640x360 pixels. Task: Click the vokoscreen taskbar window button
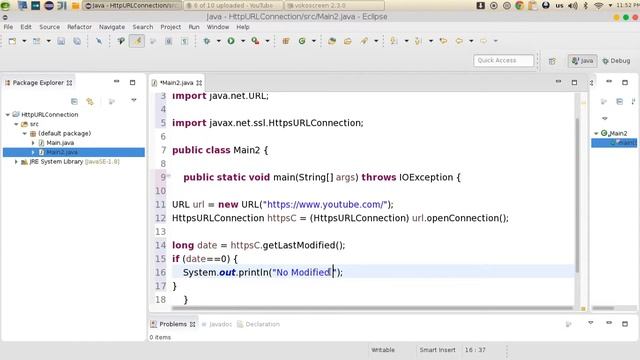335,6
